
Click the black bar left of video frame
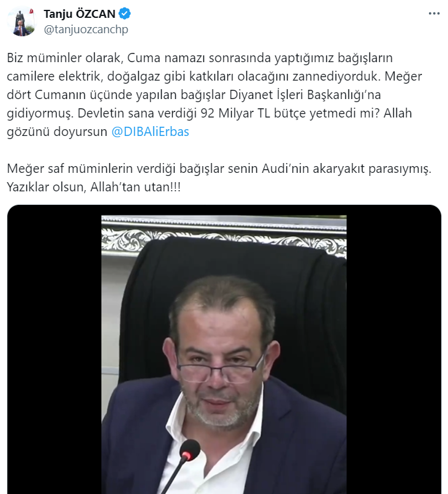click(x=54, y=349)
